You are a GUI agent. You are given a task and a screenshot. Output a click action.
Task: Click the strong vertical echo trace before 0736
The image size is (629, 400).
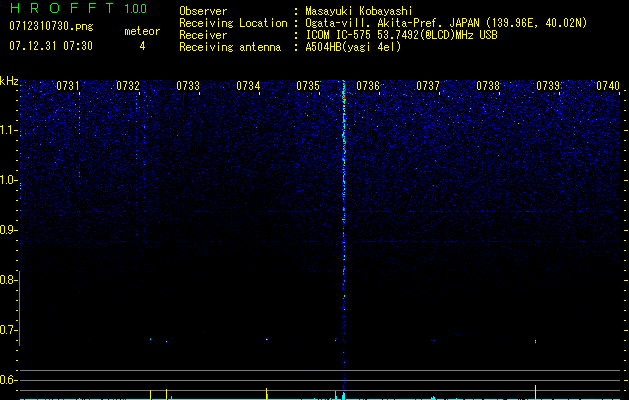pos(344,237)
